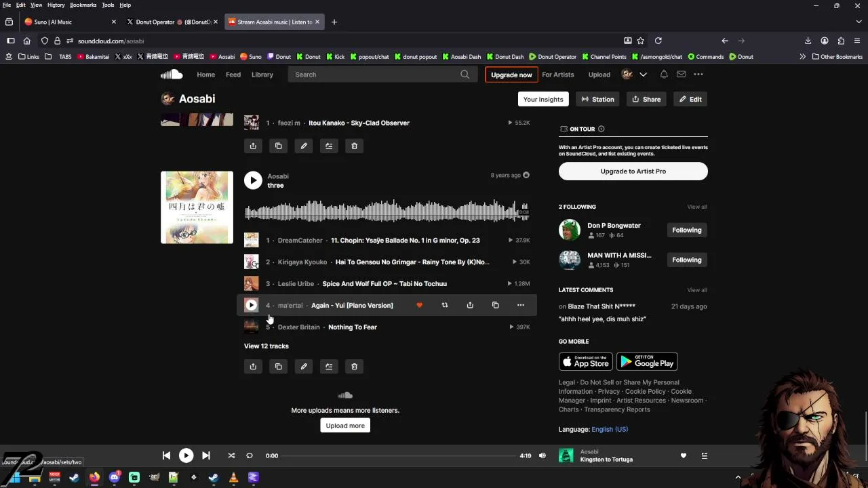The width and height of the screenshot is (868, 488).
Task: Open the Firefox History menu
Action: point(56,5)
